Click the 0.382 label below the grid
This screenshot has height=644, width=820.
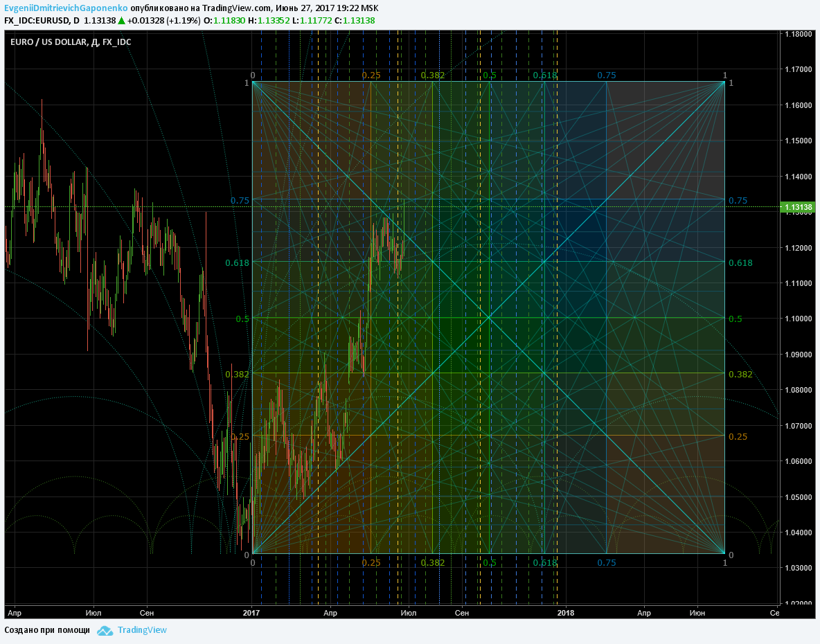433,563
